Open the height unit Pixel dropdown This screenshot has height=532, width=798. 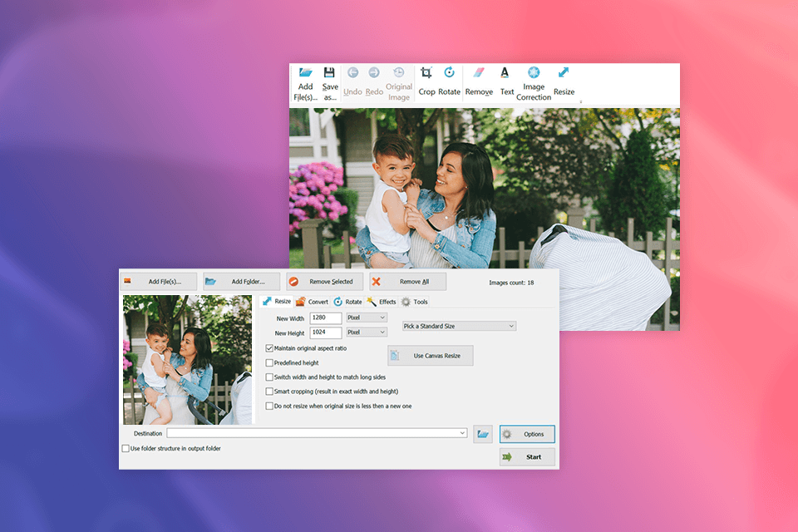[x=367, y=332]
